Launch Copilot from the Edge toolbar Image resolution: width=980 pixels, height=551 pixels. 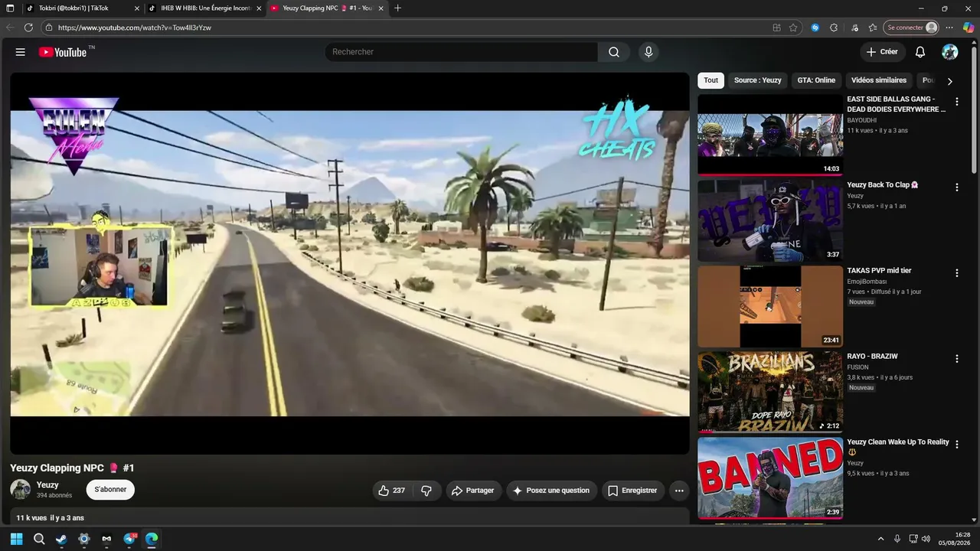coord(969,28)
